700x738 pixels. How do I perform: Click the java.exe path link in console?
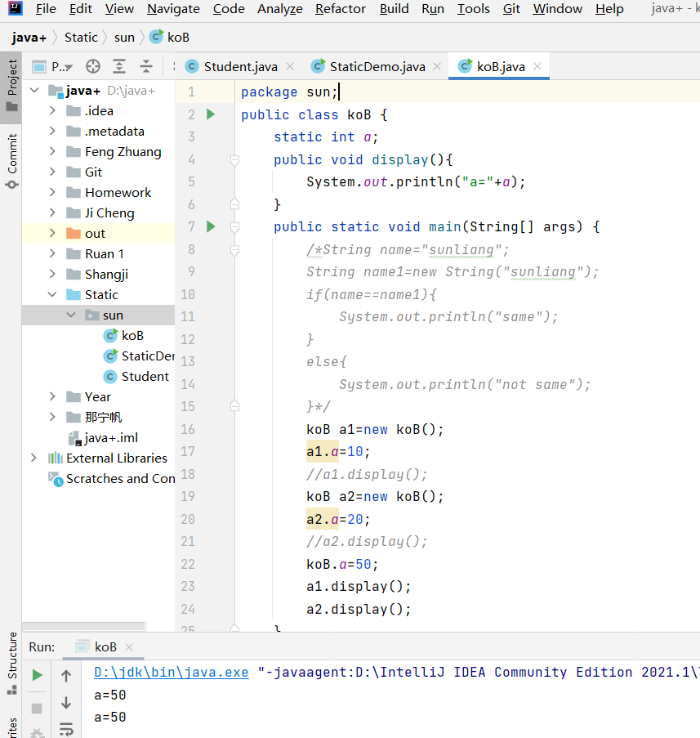click(x=171, y=673)
